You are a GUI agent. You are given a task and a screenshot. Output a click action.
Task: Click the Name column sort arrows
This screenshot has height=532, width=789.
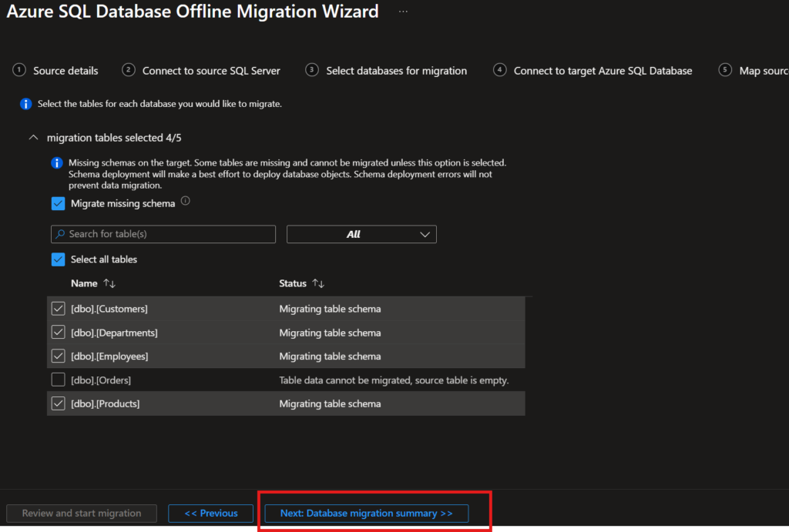(109, 284)
